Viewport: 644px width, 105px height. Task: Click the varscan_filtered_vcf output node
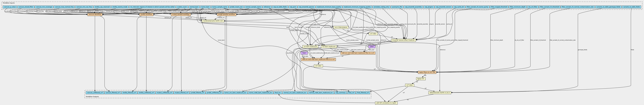point(113,93)
